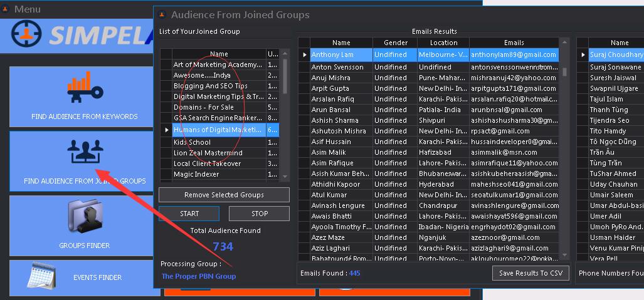Click Arsalan Rafiq name cell
This screenshot has height=300, width=644.
pos(341,99)
